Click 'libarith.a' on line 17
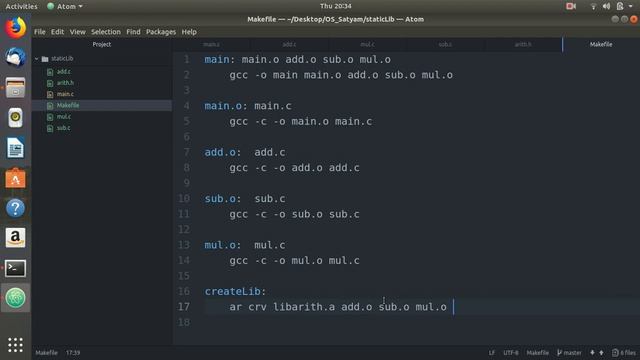Screen dimensions: 640x360 [304, 307]
